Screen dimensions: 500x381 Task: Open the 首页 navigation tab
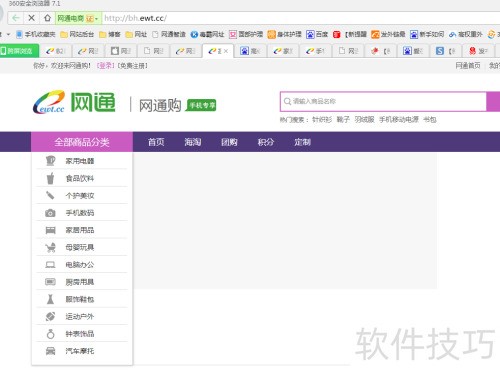(x=156, y=142)
